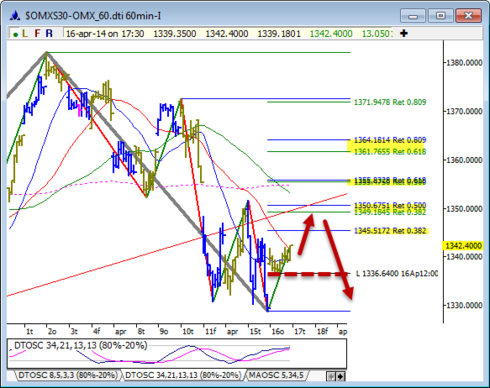Select the L 1336.6400 low price label
This screenshot has height=388, width=490.
click(397, 274)
